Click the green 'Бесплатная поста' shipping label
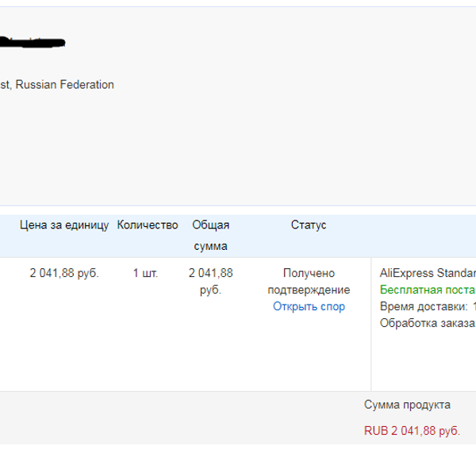Viewport: 476px width, 476px height. (x=428, y=290)
